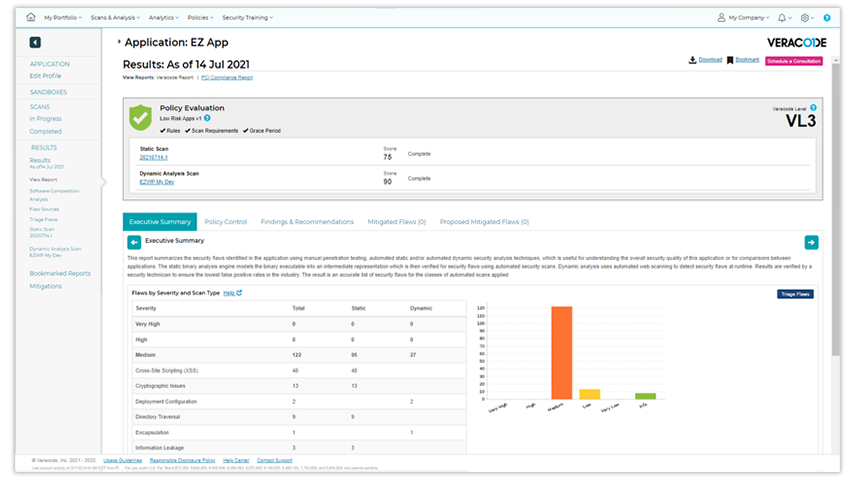855x480 pixels.
Task: Go to next section with right arrow
Action: [x=811, y=242]
